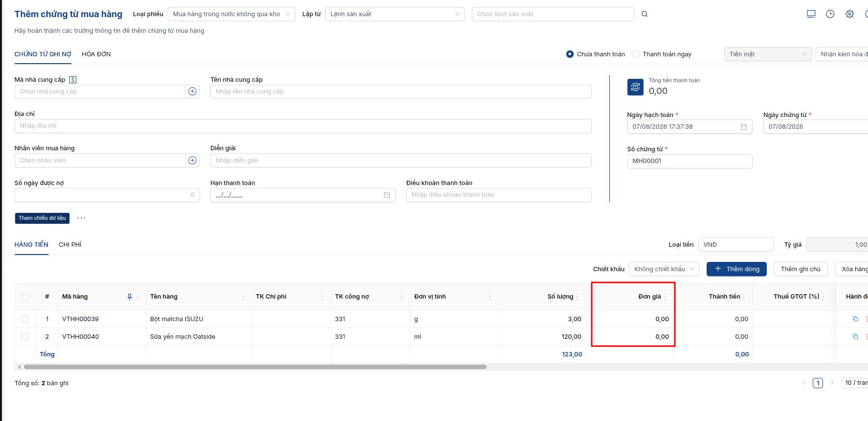Click the Thêm dòng button
Screen dimensions: 868x421
pyautogui.click(x=736, y=269)
